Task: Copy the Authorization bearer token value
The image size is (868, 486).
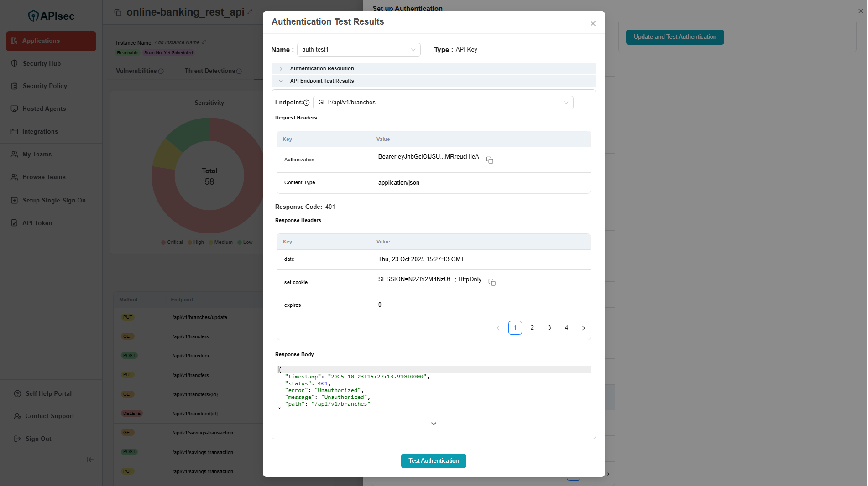Action: 490,160
